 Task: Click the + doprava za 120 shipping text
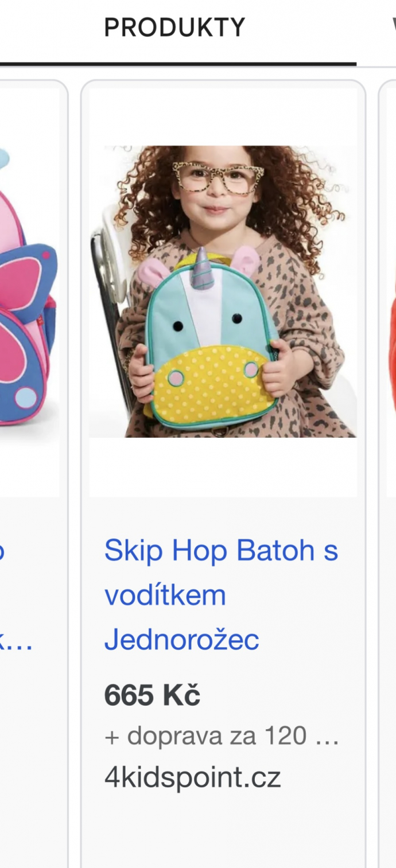(222, 735)
